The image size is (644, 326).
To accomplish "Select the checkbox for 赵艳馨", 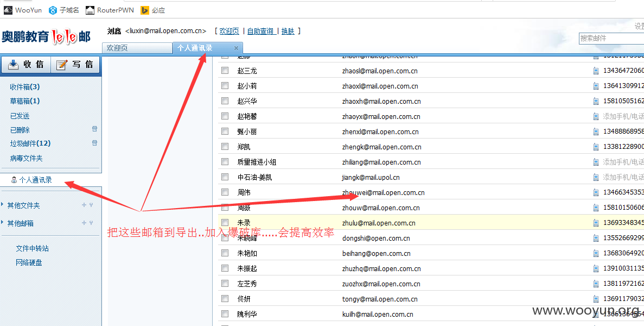I will tap(225, 116).
